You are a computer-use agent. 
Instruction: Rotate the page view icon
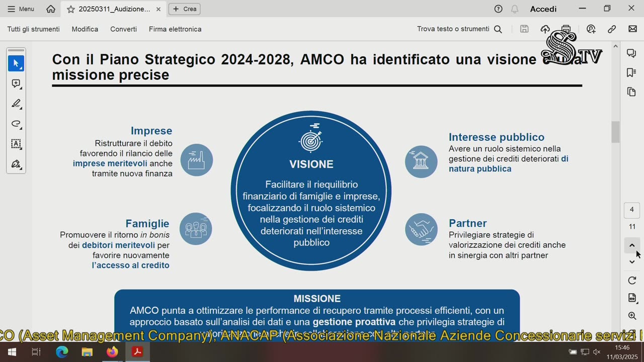coord(632,281)
